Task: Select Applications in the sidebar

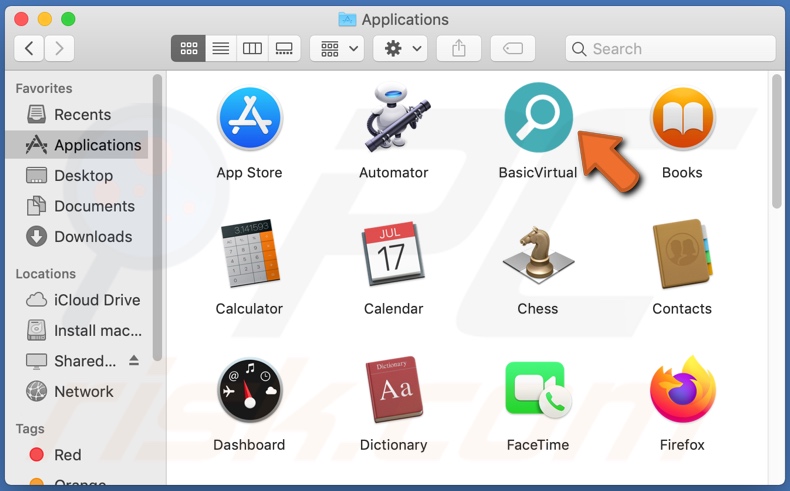Action: point(77,145)
